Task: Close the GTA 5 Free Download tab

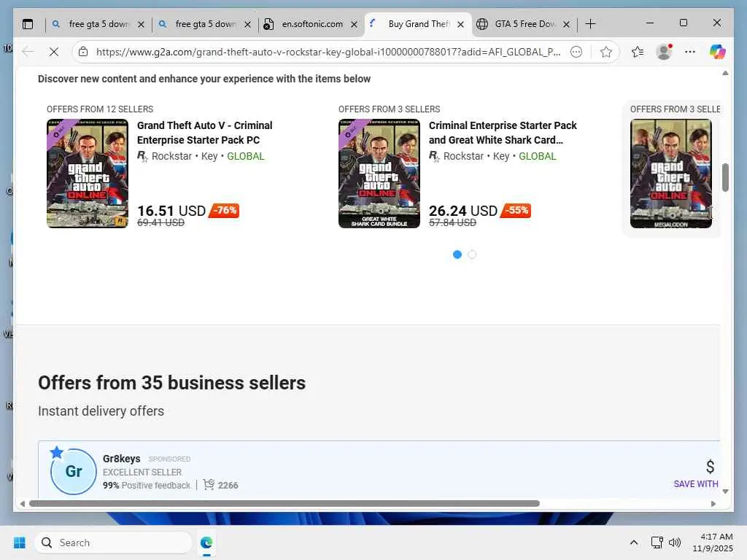Action: pos(566,24)
